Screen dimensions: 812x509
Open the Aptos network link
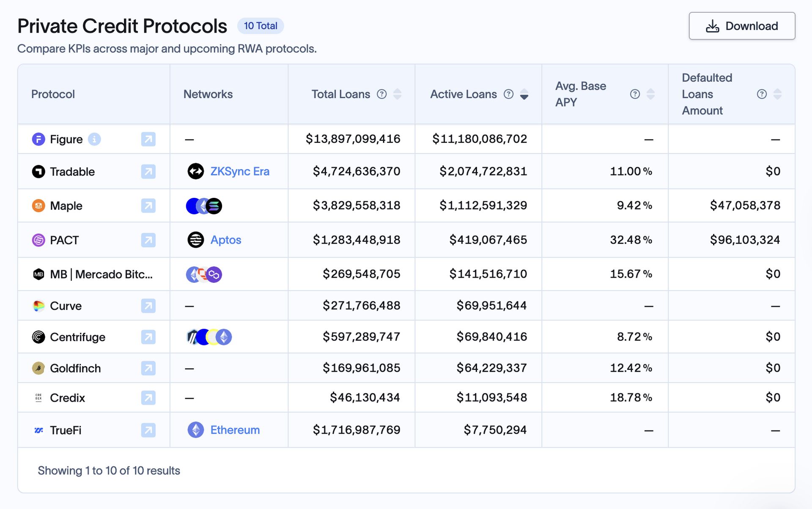pos(225,240)
